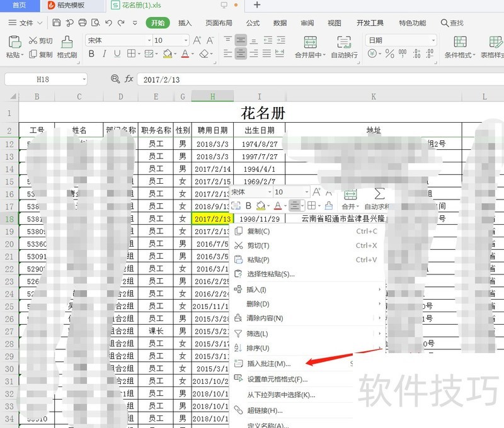504x428 pixels.
Task: Open ribbon font size dropdown
Action: 186,40
